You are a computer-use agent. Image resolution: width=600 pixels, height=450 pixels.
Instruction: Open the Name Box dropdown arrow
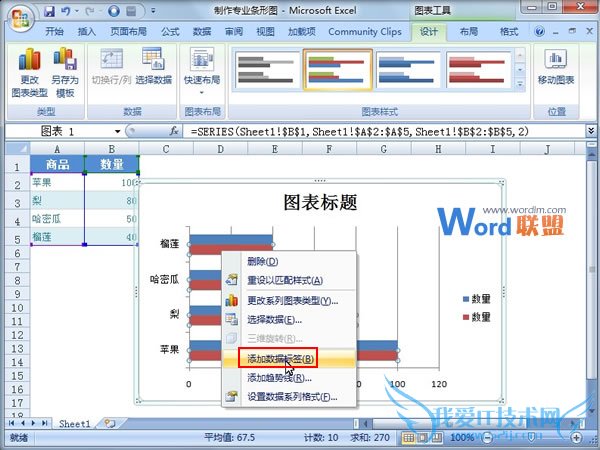[117, 132]
